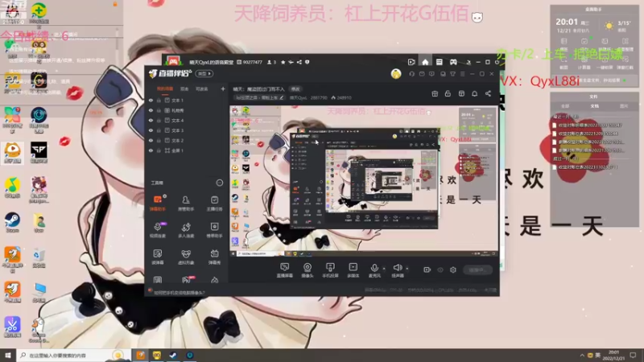This screenshot has height=362, width=644.
Task: Click the home icon in the top window
Action: 425,62
